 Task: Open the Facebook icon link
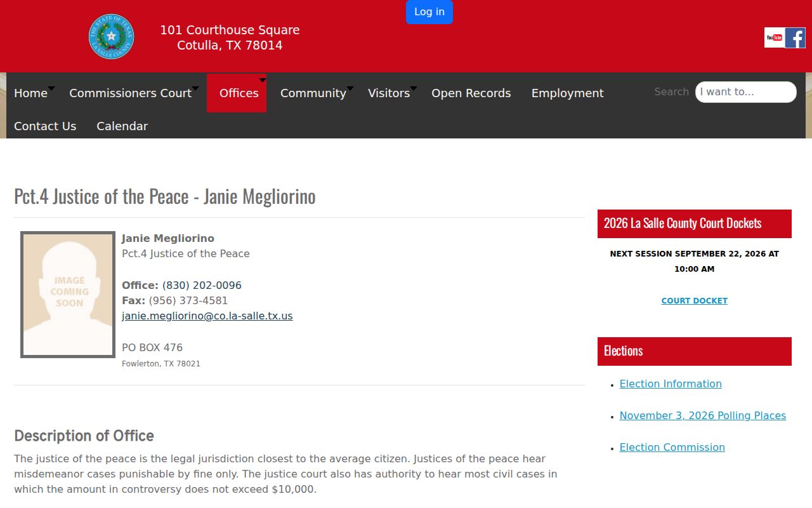coord(796,37)
